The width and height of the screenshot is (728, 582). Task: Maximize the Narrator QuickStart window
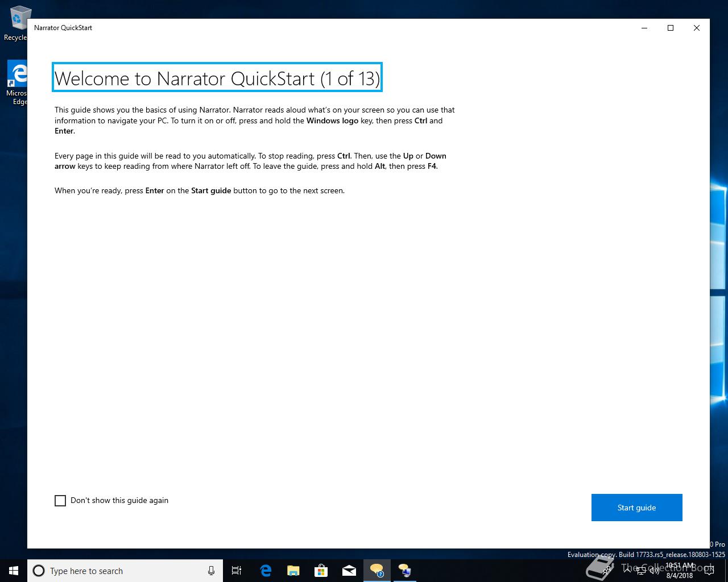point(671,28)
